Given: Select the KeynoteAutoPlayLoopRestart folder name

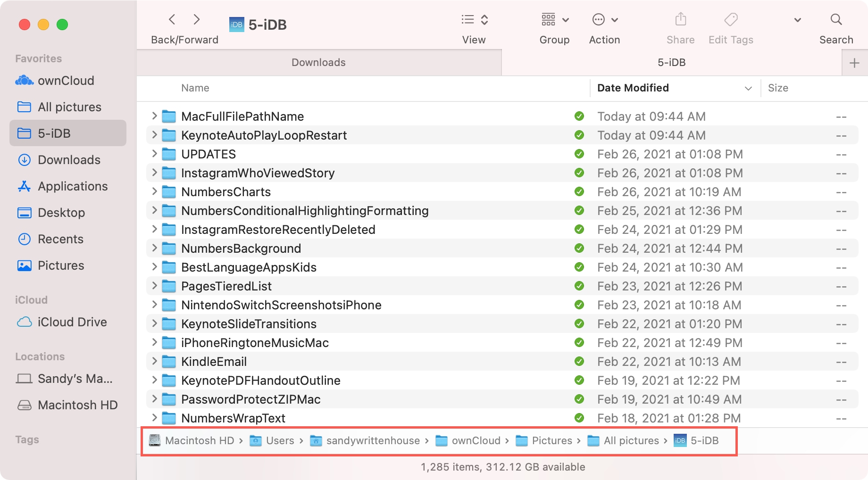Looking at the screenshot, I should (264, 135).
